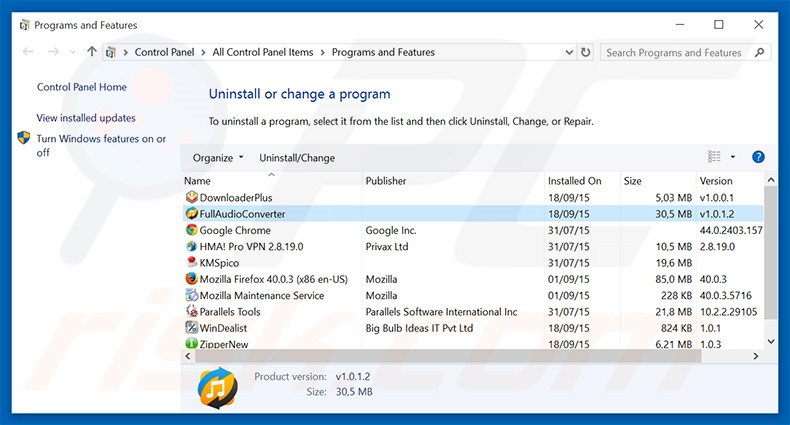The image size is (790, 425).
Task: Click All Control Panel Items breadcrumb
Action: click(262, 52)
